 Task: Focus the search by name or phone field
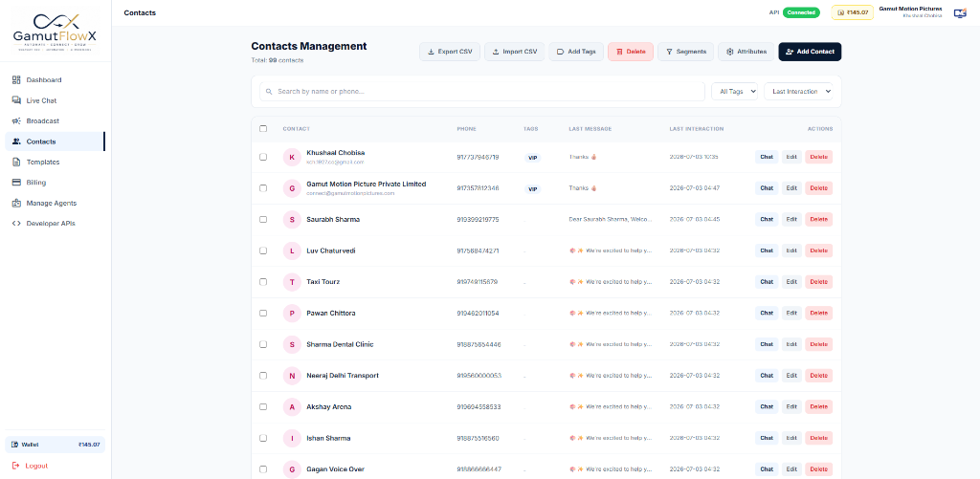[x=482, y=92]
